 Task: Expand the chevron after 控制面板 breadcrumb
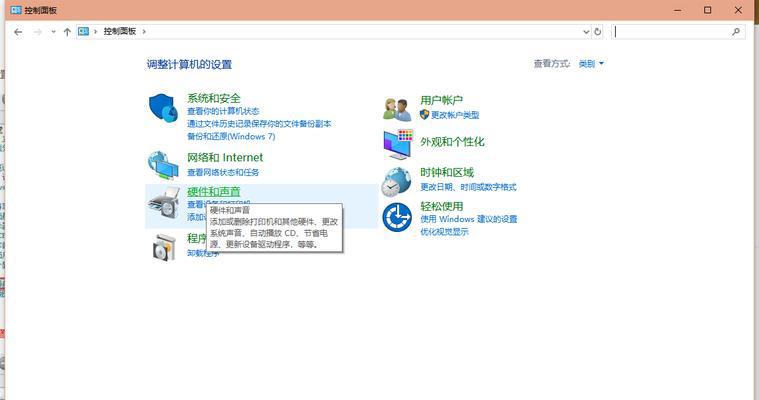coord(144,31)
